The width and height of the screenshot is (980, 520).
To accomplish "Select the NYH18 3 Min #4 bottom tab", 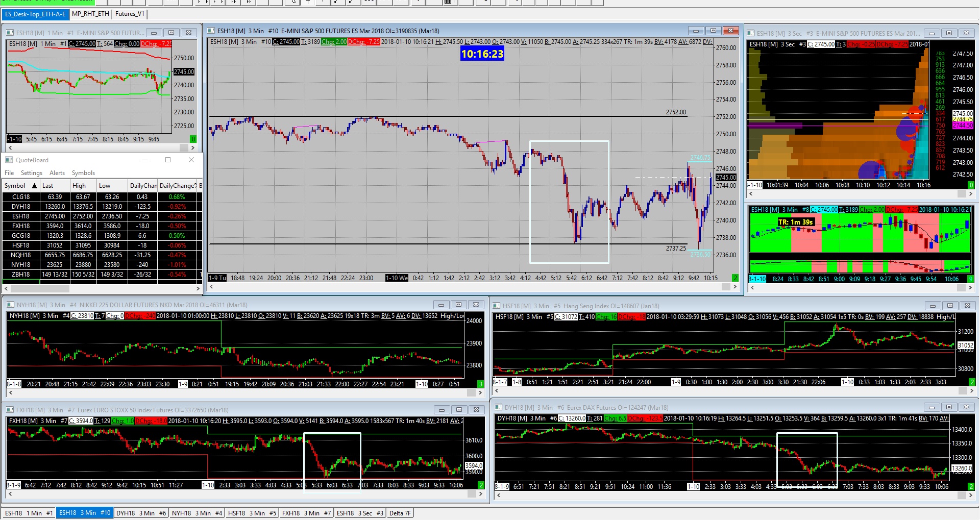I will [x=197, y=513].
